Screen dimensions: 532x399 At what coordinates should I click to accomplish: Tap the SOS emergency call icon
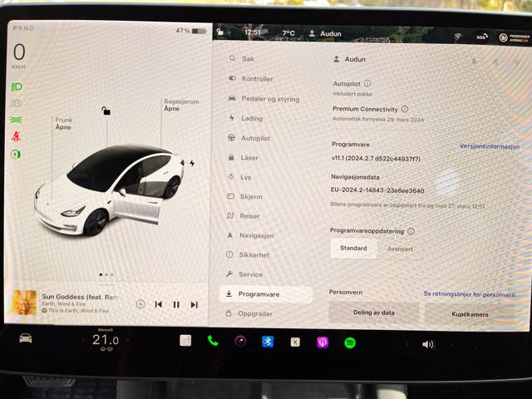click(x=482, y=37)
